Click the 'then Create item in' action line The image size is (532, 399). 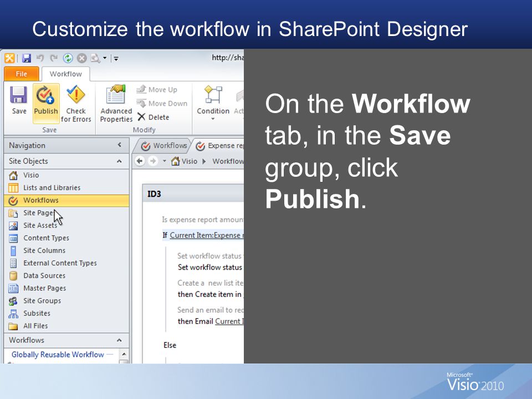pyautogui.click(x=209, y=294)
